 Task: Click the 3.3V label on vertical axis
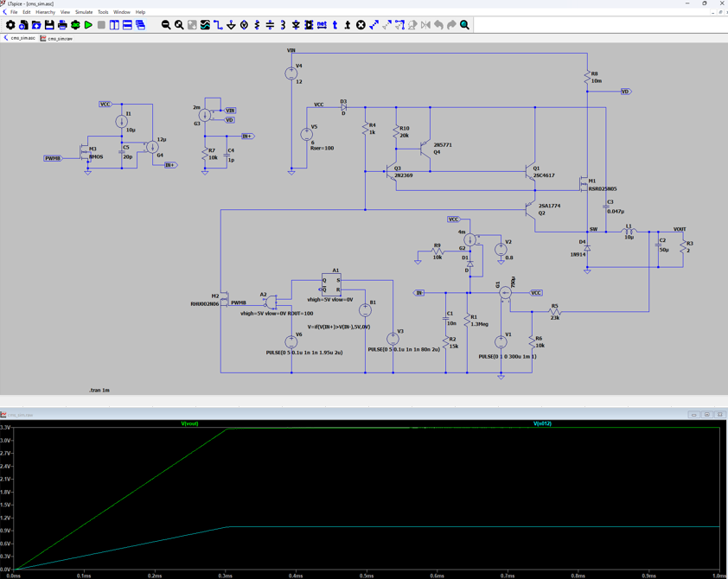click(x=5, y=427)
